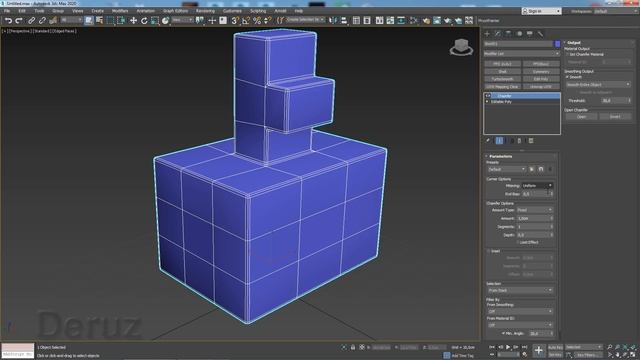The image size is (640, 360).
Task: Open Select by Name dialog
Action: (x=99, y=20)
